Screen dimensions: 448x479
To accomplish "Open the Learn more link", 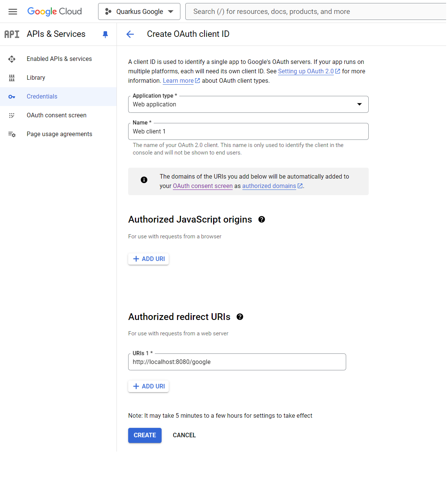I will click(178, 81).
